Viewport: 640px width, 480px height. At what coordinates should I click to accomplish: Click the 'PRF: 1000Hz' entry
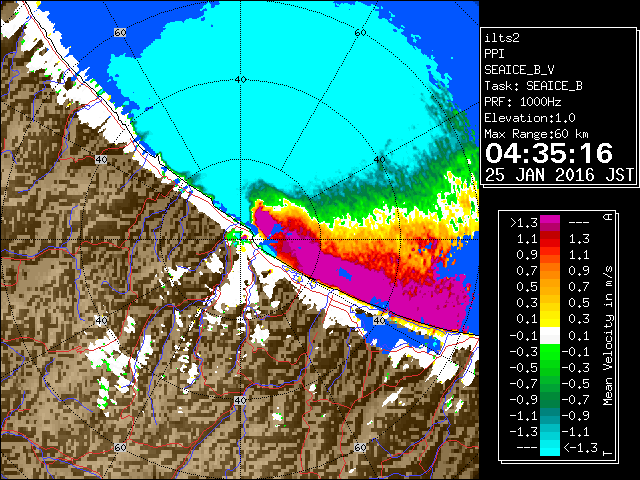tap(523, 102)
